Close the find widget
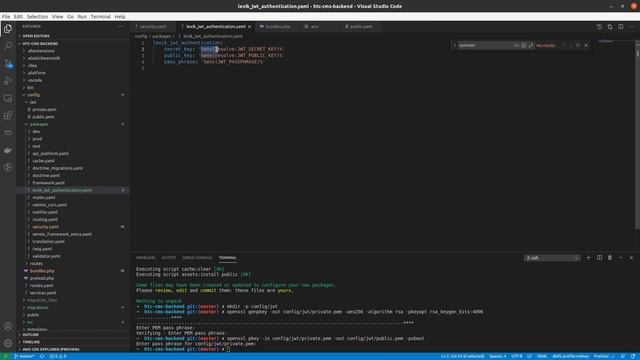640x360 pixels. 586,45
